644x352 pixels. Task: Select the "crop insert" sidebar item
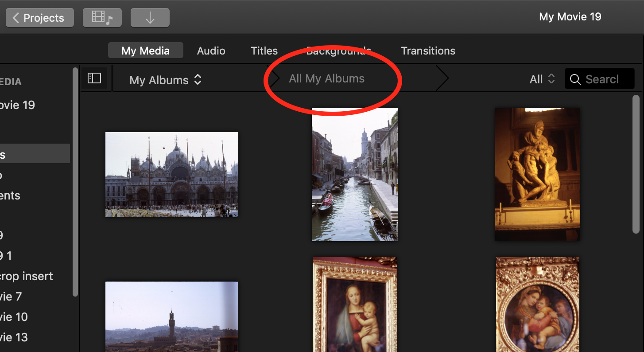point(27,276)
